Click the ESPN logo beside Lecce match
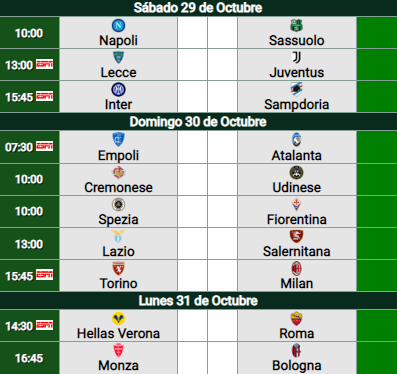 [45, 64]
